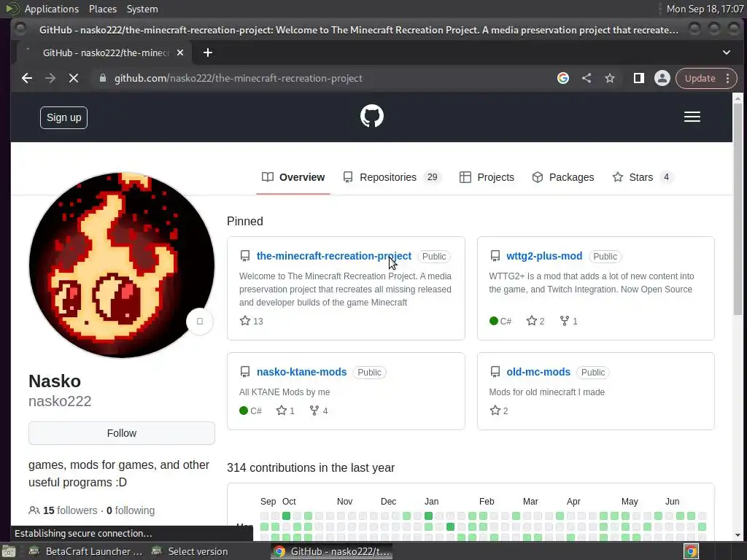Viewport: 747px width, 560px height.
Task: Follow the user Nasko
Action: tap(122, 433)
